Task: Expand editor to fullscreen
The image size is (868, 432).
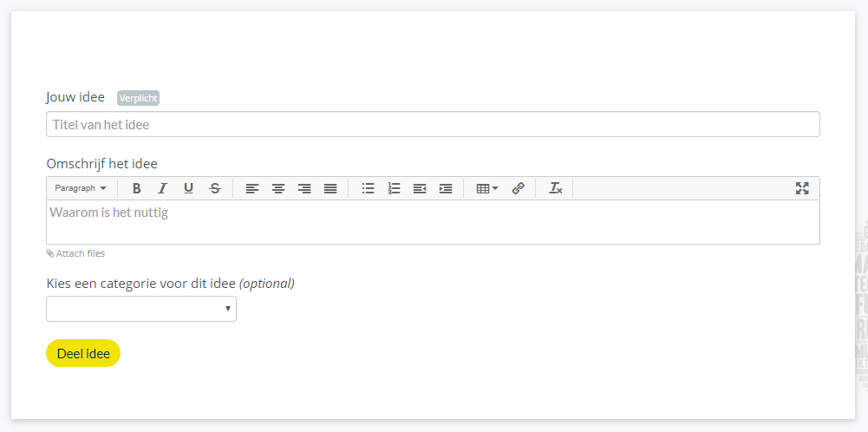Action: click(x=802, y=188)
